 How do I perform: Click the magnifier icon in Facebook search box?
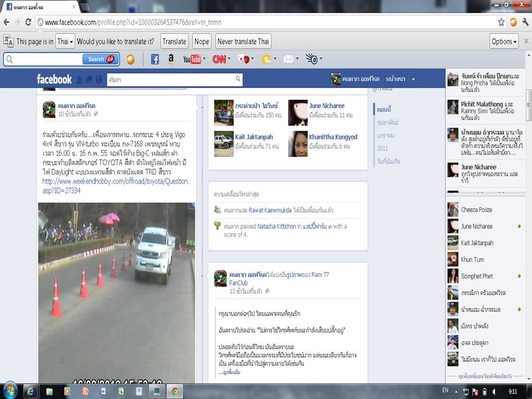click(238, 80)
